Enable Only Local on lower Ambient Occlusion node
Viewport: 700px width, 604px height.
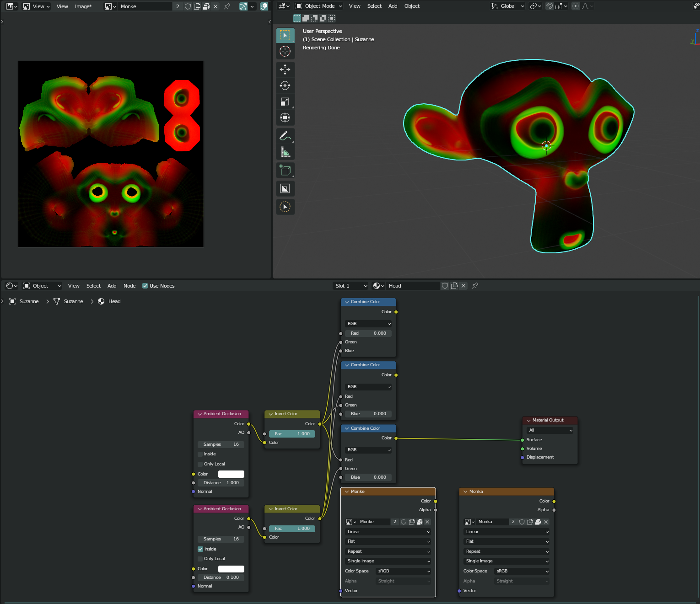[x=200, y=559]
